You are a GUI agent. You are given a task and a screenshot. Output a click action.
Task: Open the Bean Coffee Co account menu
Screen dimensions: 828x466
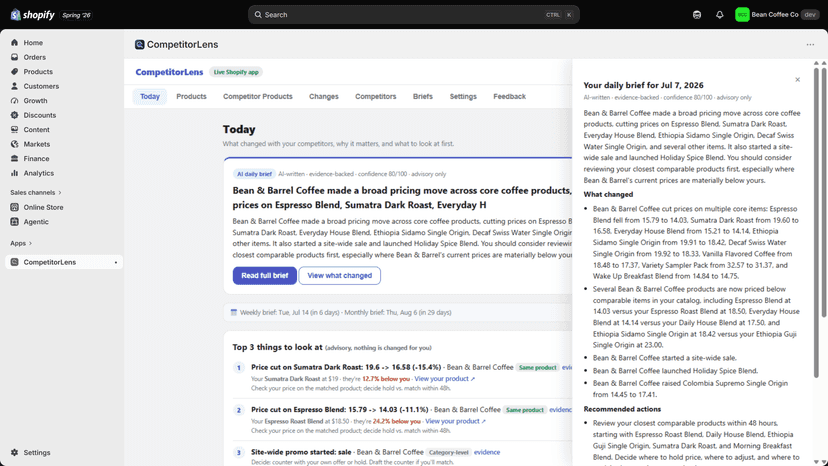tap(777, 15)
